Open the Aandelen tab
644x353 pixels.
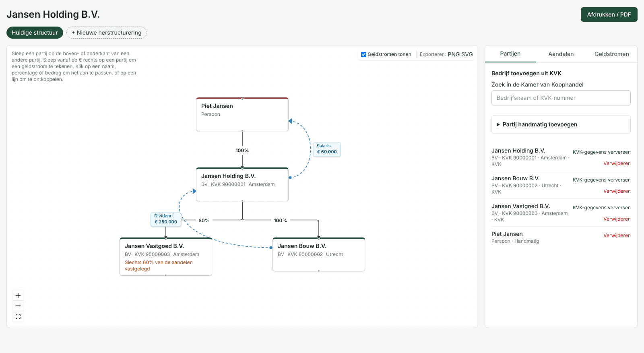pyautogui.click(x=561, y=54)
